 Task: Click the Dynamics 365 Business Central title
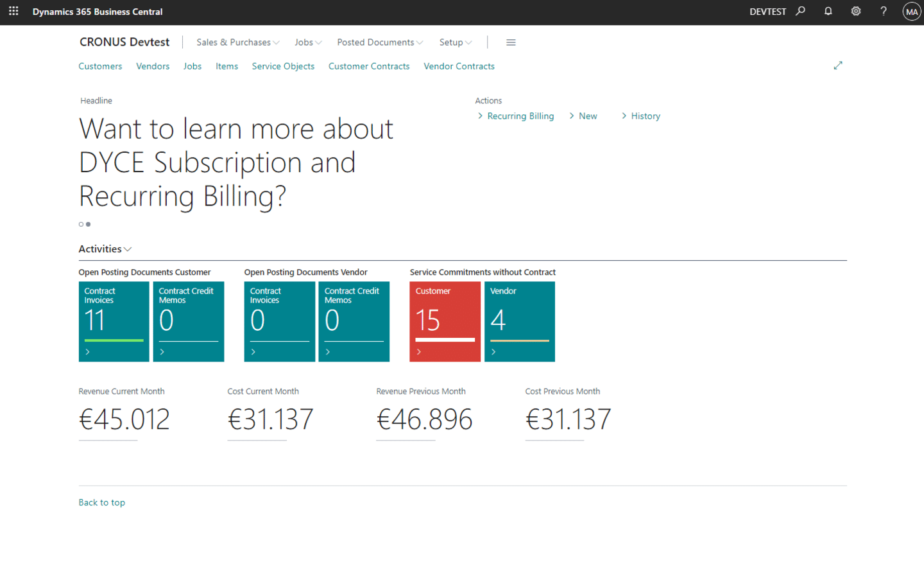click(98, 12)
